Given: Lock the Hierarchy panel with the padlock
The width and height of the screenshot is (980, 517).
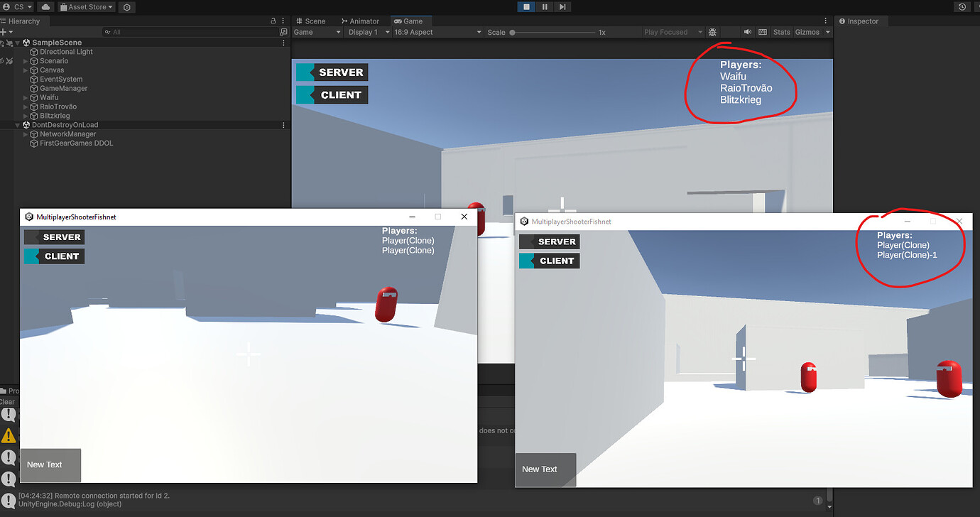Looking at the screenshot, I should pos(272,21).
